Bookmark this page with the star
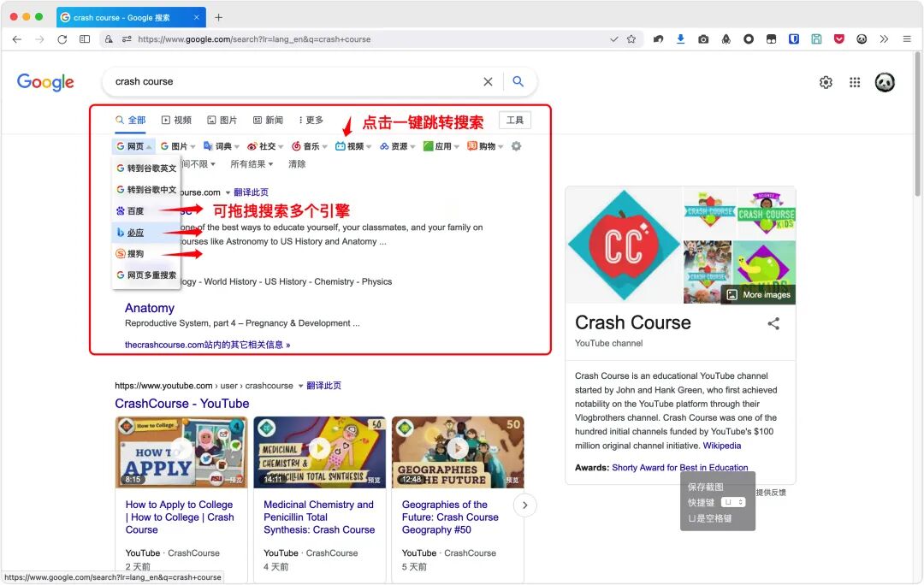The height and width of the screenshot is (585, 924). coord(631,39)
